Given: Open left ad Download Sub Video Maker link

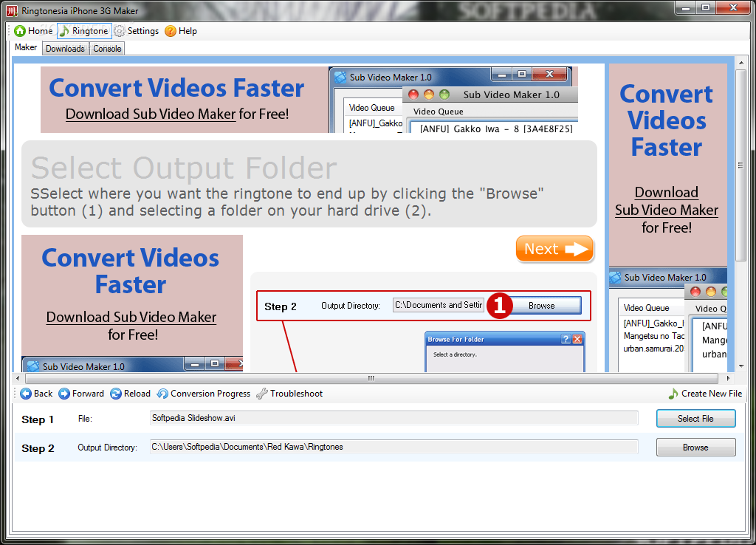Looking at the screenshot, I should pyautogui.click(x=131, y=318).
